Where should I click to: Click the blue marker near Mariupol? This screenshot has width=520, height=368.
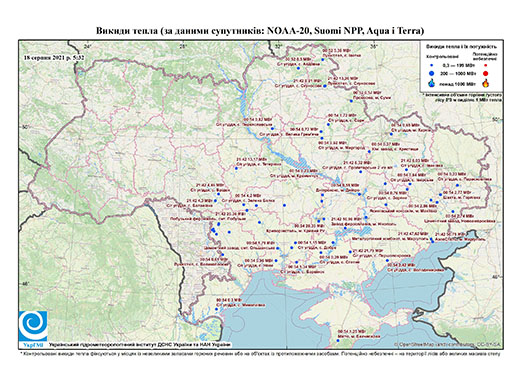[x=432, y=240]
